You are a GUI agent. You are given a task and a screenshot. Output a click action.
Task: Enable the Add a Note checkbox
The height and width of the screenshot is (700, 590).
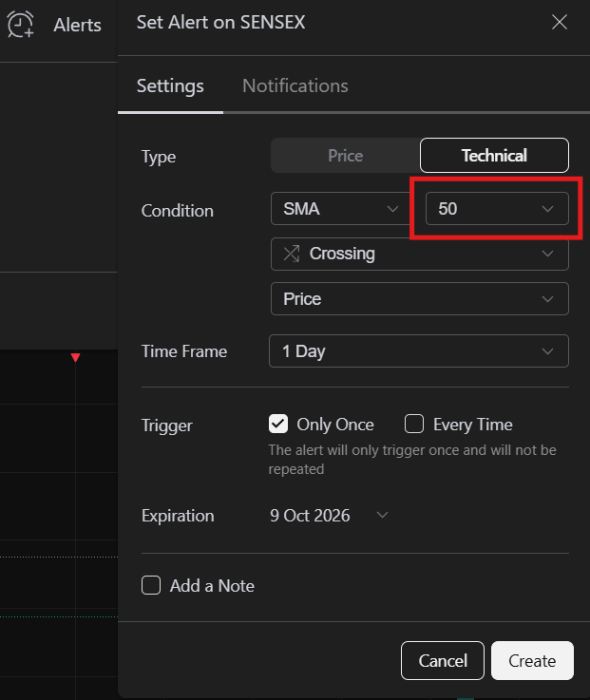[x=151, y=585]
